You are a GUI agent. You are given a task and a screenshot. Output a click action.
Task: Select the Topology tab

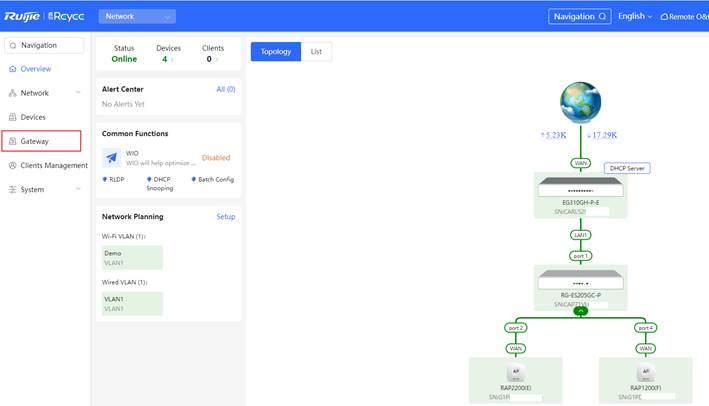275,52
